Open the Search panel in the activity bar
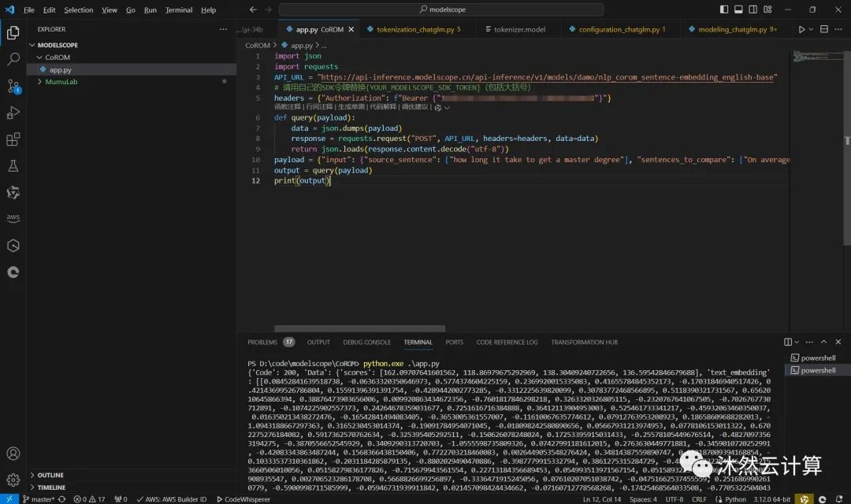The image size is (851, 504). 13,58
